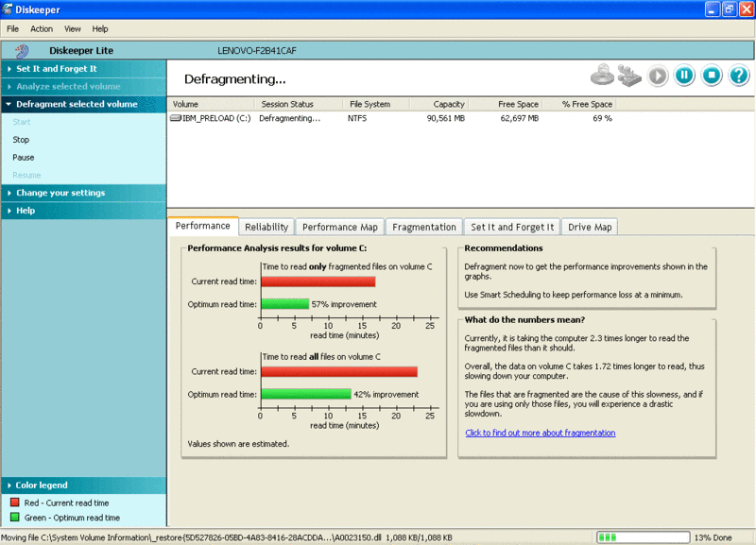Stop defragmentation with the round stop icon
Image resolution: width=756 pixels, height=545 pixels.
[712, 76]
